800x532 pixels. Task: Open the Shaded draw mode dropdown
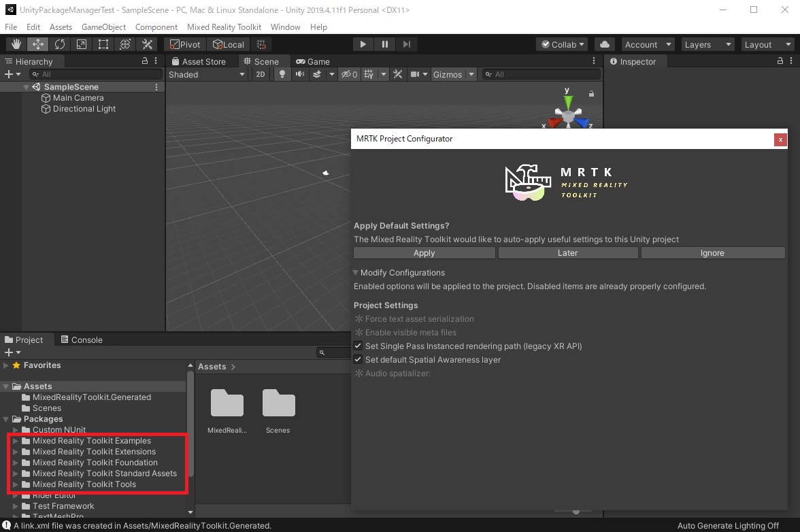pyautogui.click(x=207, y=74)
